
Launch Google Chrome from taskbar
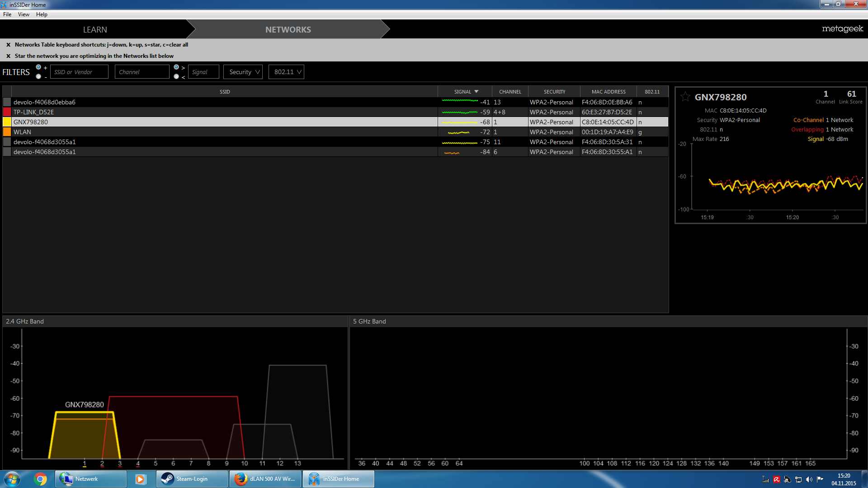(x=40, y=479)
